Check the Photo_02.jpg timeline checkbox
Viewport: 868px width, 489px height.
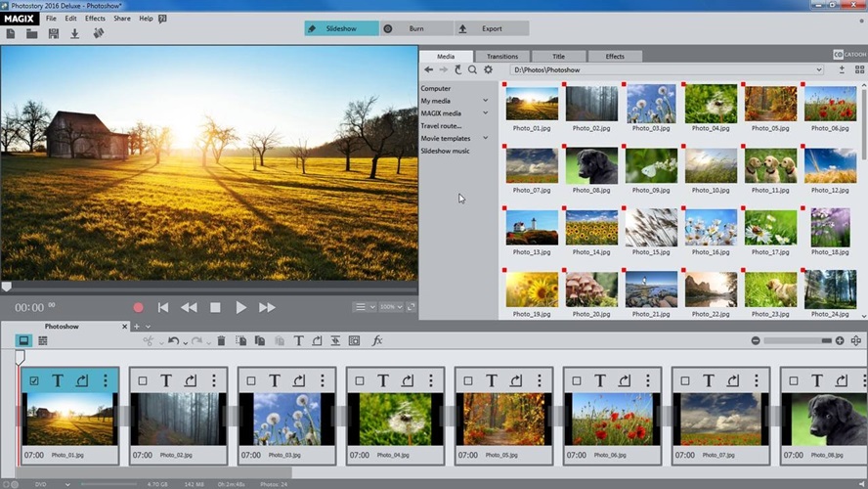(143, 380)
